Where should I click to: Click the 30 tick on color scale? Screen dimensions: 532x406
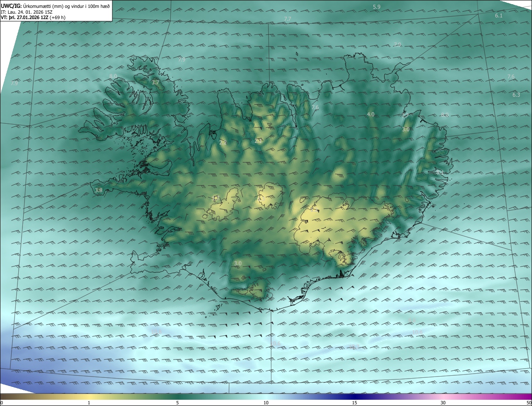coord(443,403)
